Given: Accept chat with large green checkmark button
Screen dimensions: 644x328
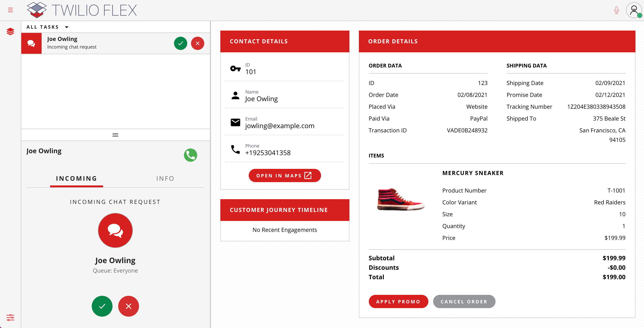Looking at the screenshot, I should coord(102,306).
